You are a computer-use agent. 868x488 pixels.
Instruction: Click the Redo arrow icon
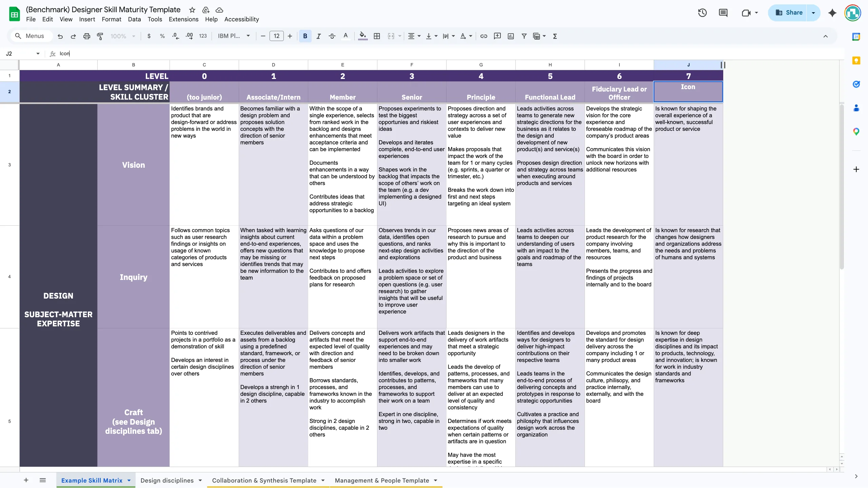tap(73, 36)
